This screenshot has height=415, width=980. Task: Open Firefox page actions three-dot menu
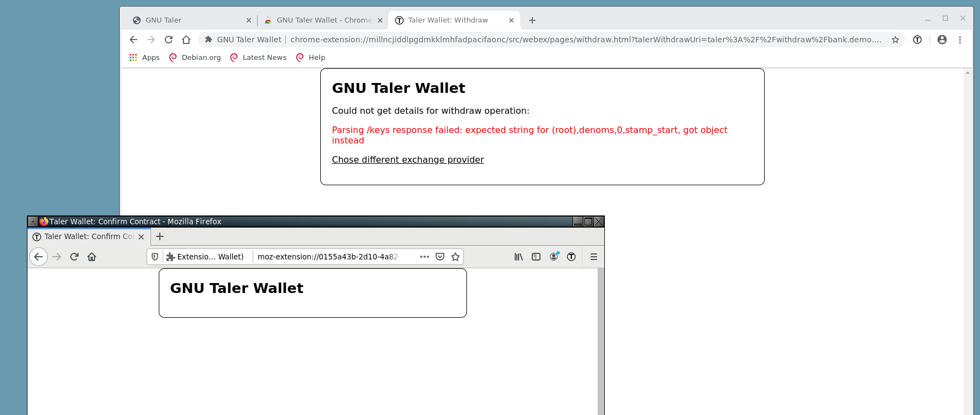tap(425, 257)
